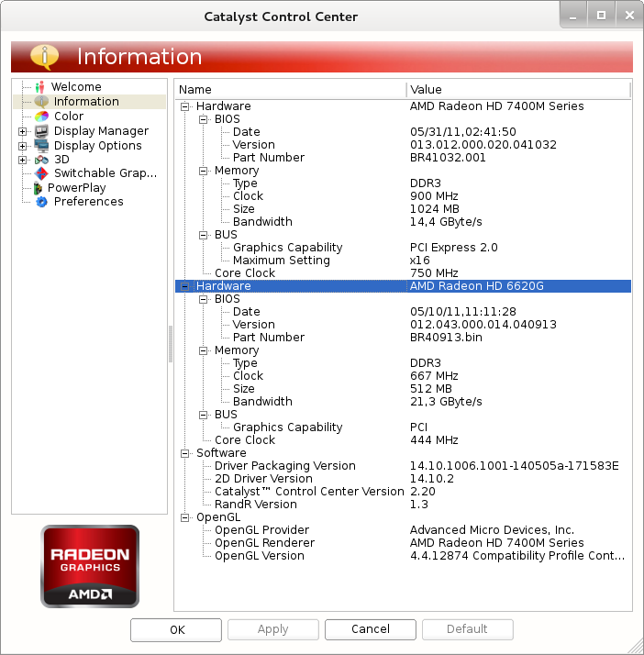The height and width of the screenshot is (655, 644).
Task: Collapse the Software section
Action: [x=185, y=453]
